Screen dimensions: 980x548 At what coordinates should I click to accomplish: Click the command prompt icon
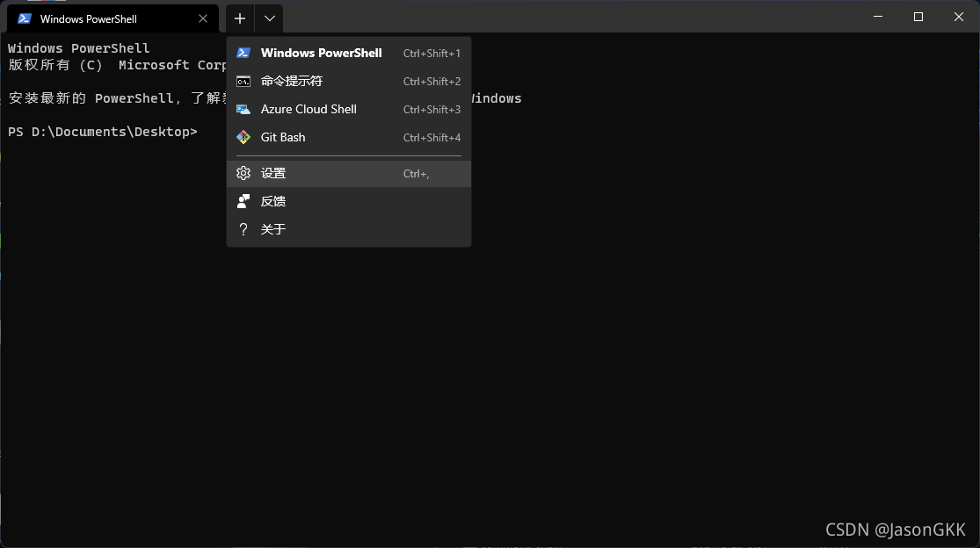click(243, 81)
